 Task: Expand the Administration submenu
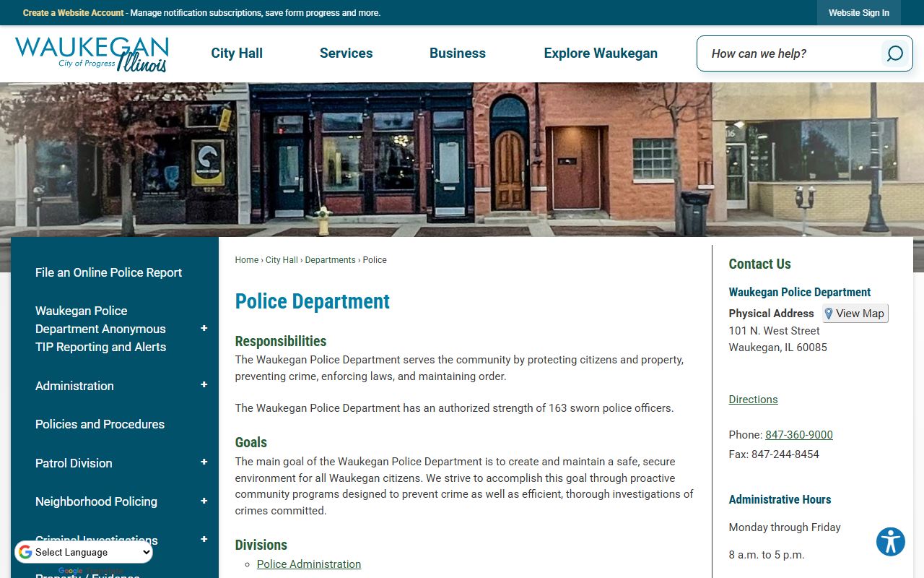[204, 385]
